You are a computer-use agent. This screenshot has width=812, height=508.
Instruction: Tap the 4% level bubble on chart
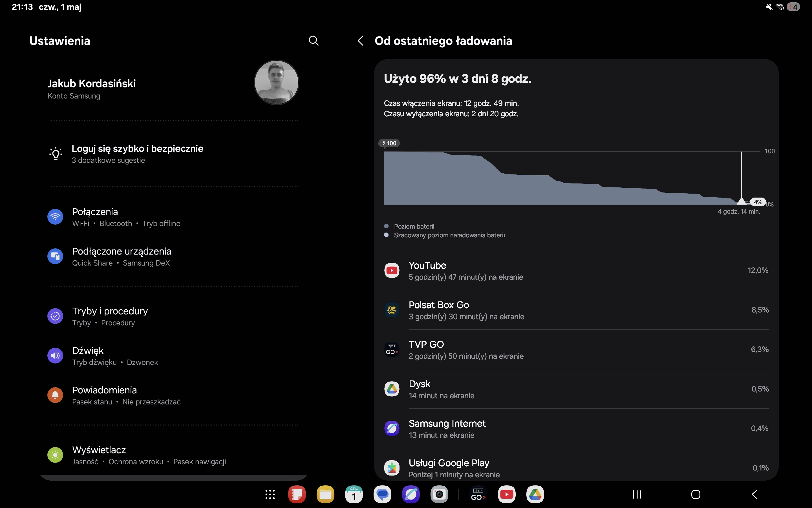(x=758, y=202)
